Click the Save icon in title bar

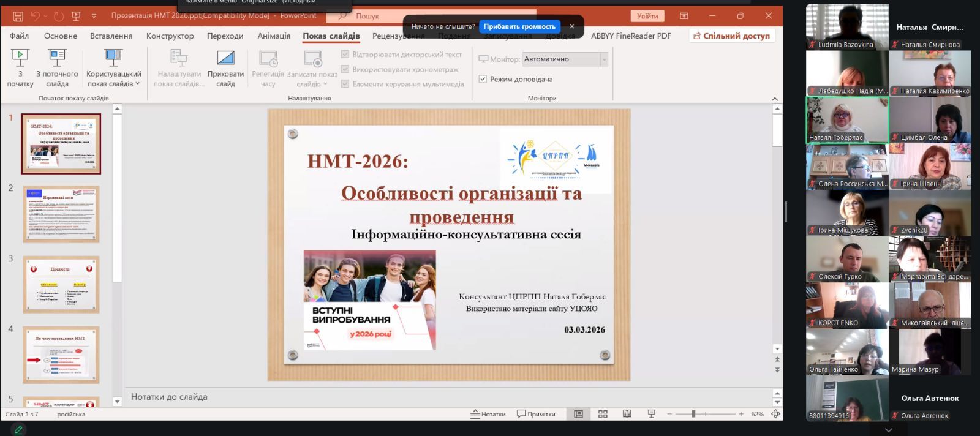(x=18, y=16)
